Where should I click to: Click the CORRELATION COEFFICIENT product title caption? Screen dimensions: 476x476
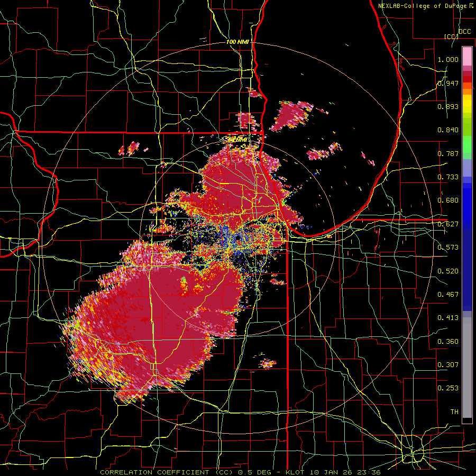click(167, 472)
